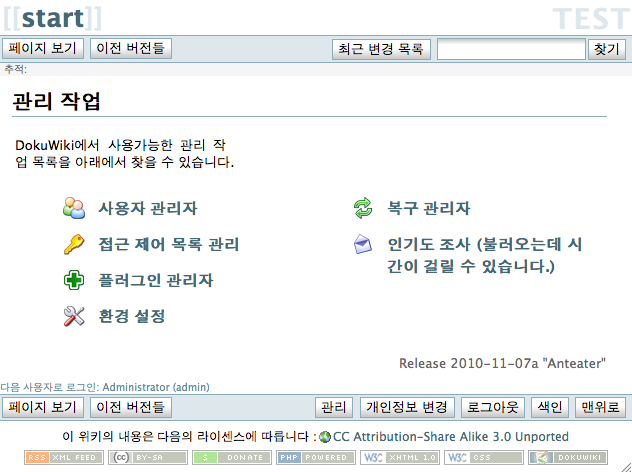This screenshot has width=632, height=472.
Task: Click the green plus Plugin Manager icon
Action: point(74,280)
